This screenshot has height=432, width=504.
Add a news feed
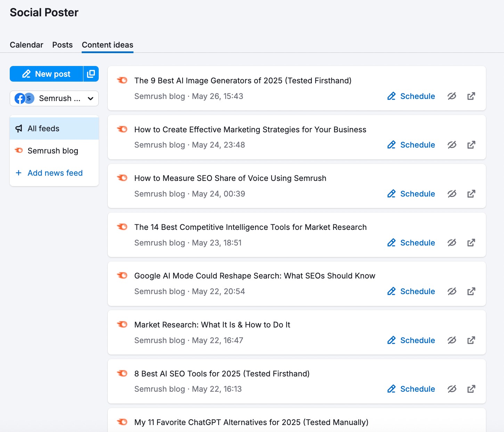pos(55,173)
